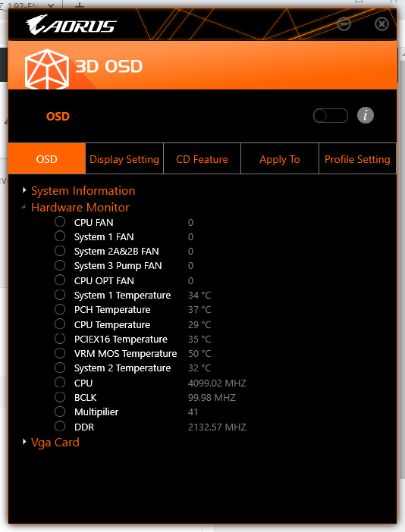Select the System 1 Temperature radio button
The height and width of the screenshot is (532, 405).
click(60, 295)
